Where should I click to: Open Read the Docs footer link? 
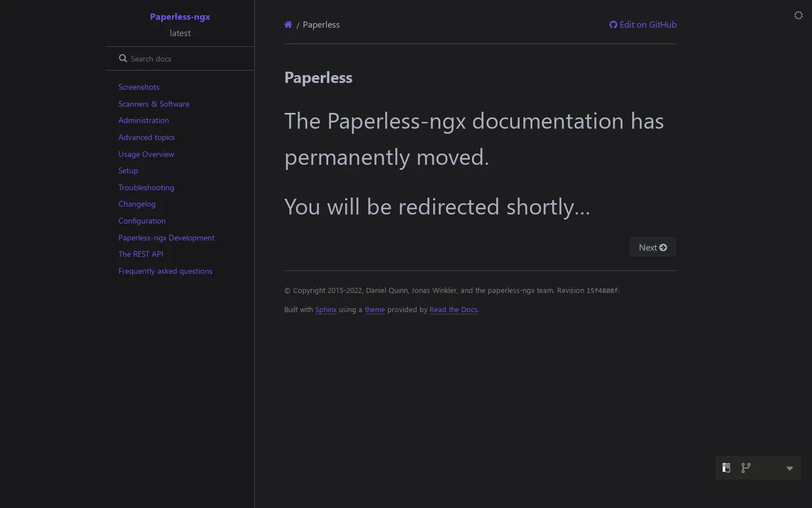[453, 309]
